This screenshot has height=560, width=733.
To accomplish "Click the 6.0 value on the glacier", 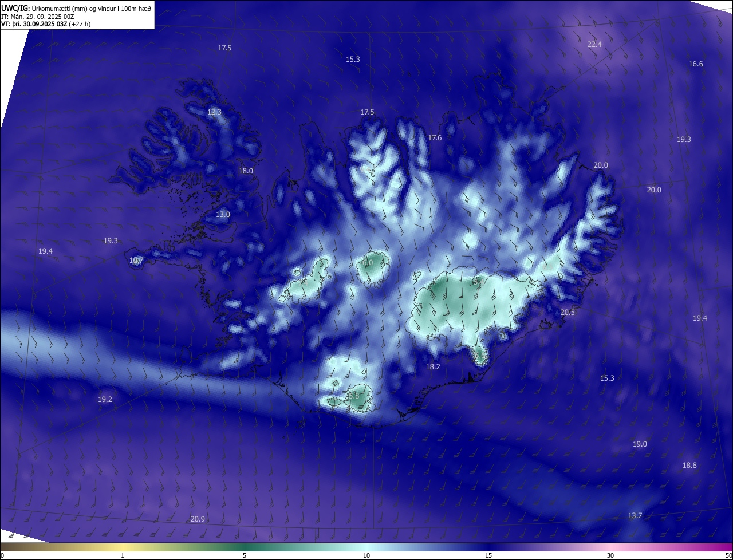I will tap(368, 263).
